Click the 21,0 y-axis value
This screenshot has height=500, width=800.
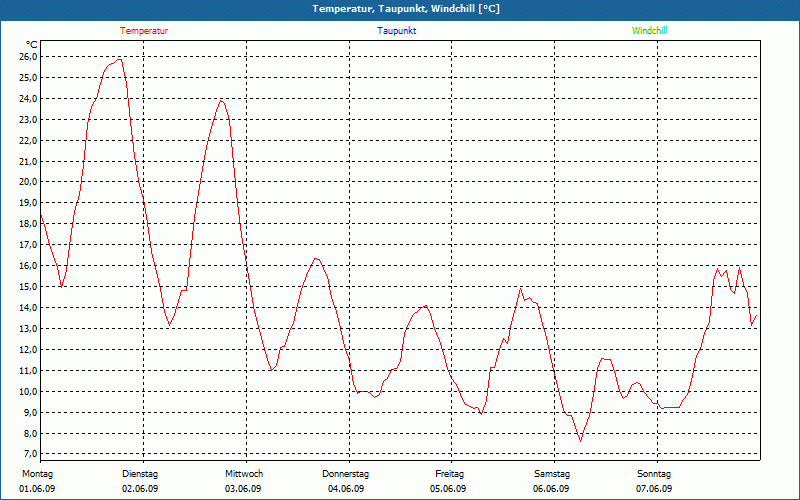coord(29,161)
